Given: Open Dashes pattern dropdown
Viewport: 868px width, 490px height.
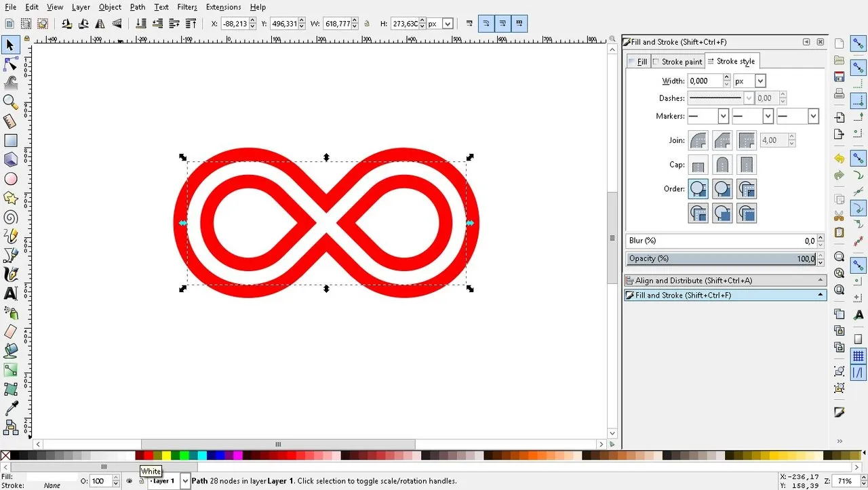Looking at the screenshot, I should tap(749, 98).
